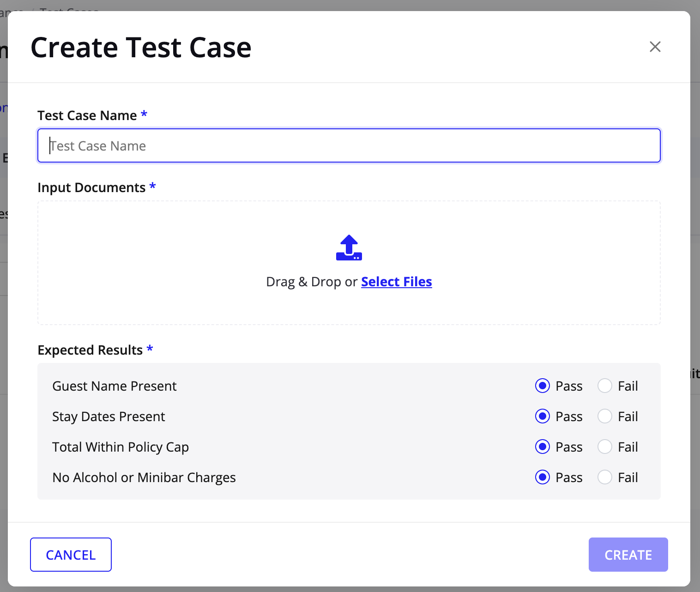Click the Input Documents heading
Screen dimensions: 700x592
(91, 187)
